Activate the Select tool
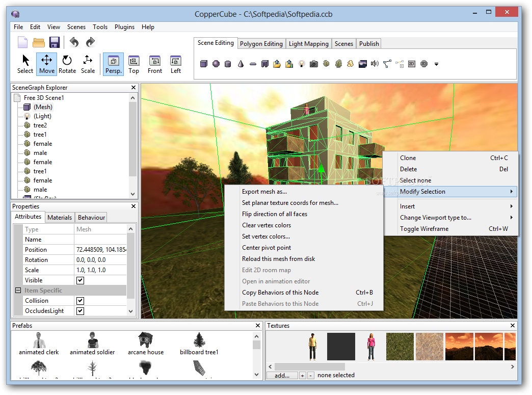 click(25, 64)
